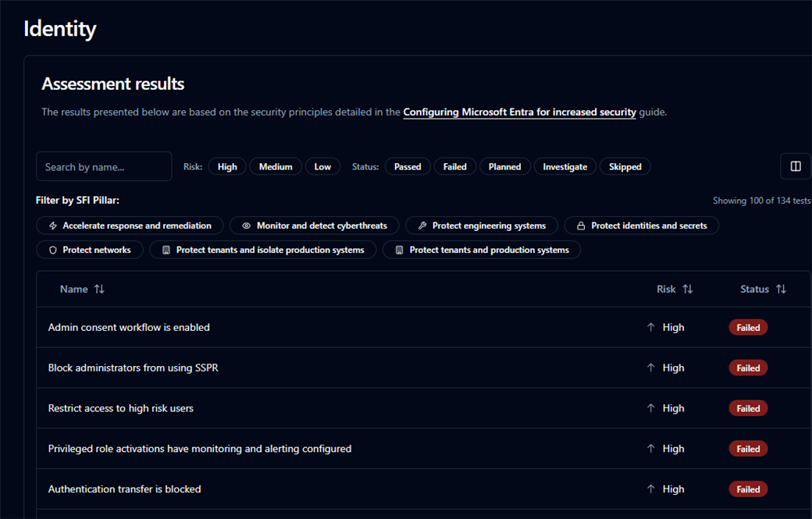812x519 pixels.
Task: Open Configuring Microsoft Entra for increased security link
Action: 519,112
